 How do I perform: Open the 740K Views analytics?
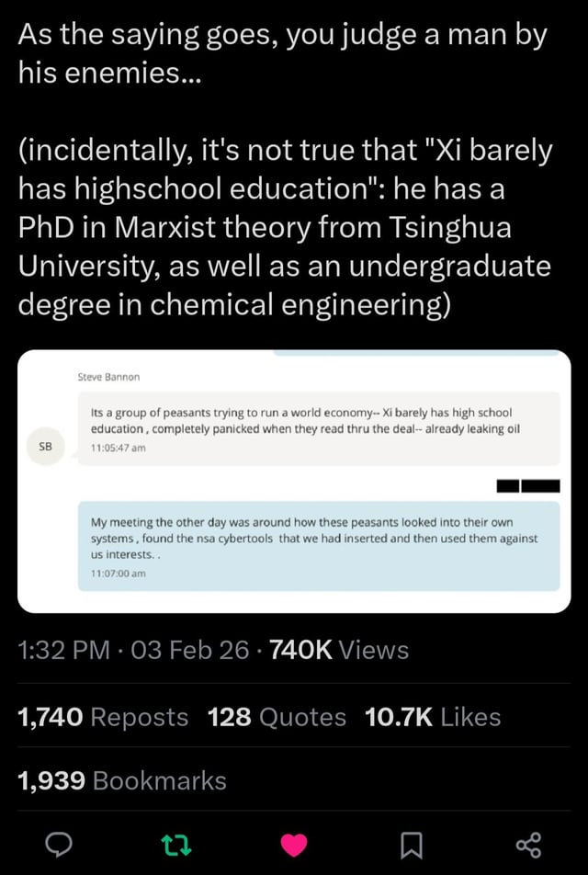point(339,651)
